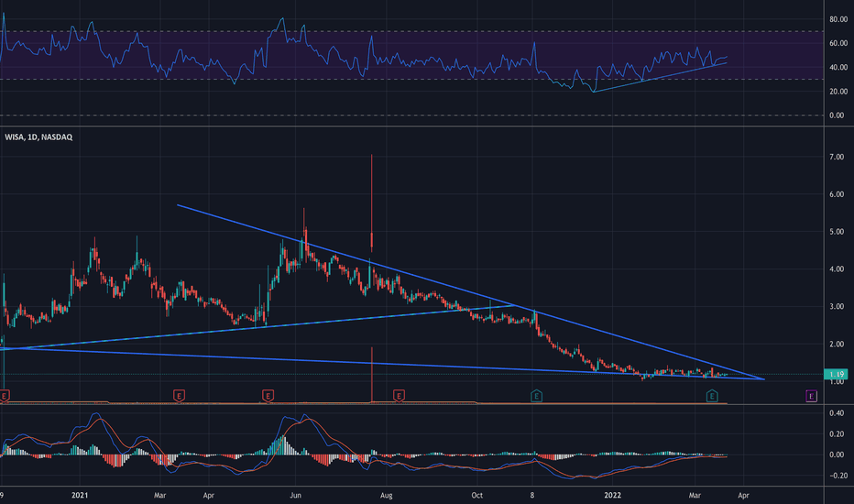Select the rising trendline drawn on RSI
Screen dimensions: 854x504
tap(660, 77)
